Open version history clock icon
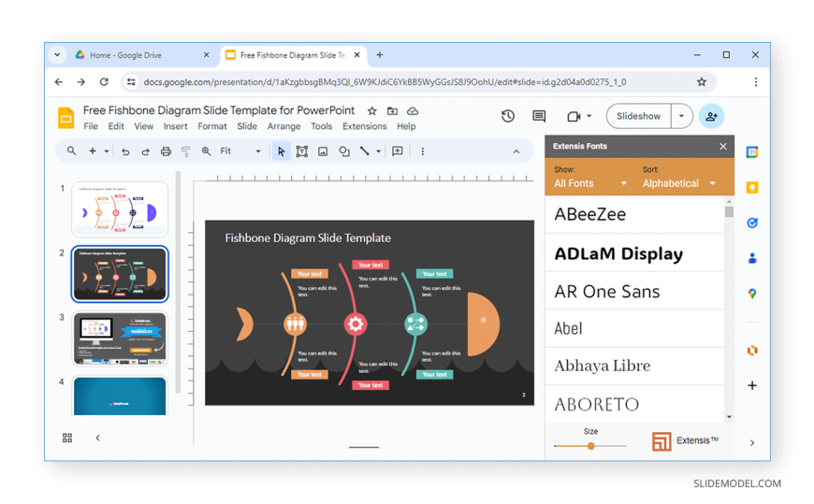Viewport: 814px width, 504px height. coord(508,116)
